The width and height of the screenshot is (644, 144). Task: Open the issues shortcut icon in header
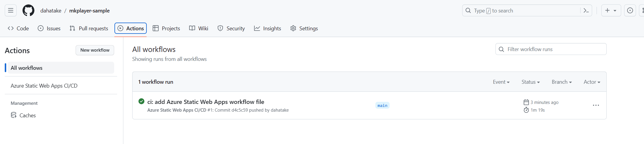(x=630, y=10)
